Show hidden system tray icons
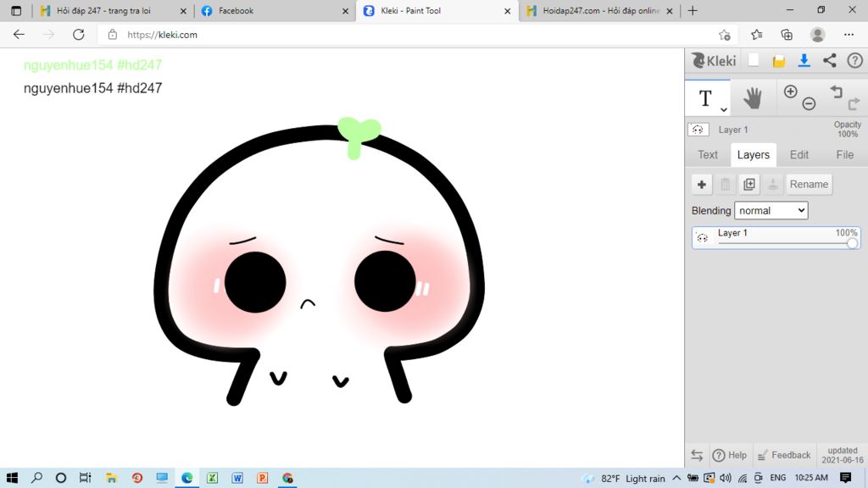This screenshot has width=868, height=488. 676,478
